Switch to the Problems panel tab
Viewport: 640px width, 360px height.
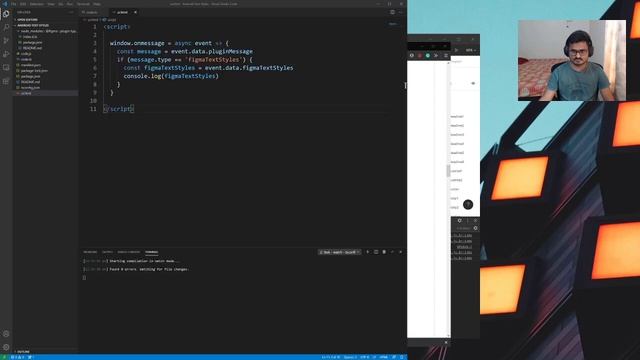point(90,252)
